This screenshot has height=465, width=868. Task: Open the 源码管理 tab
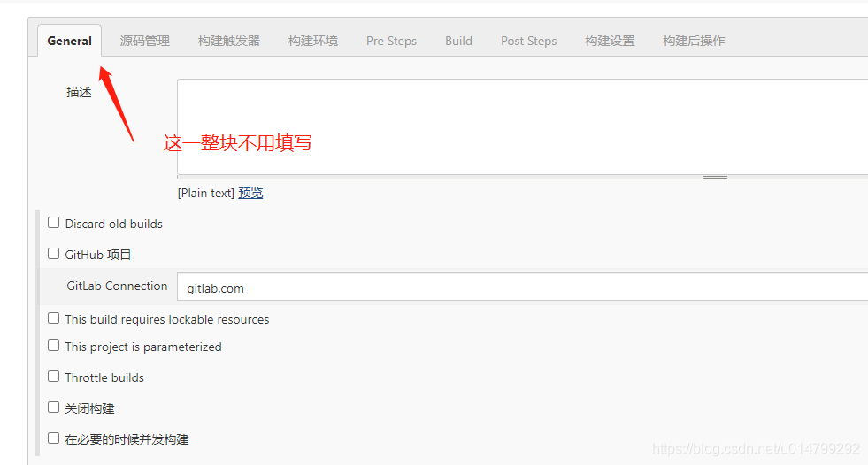pyautogui.click(x=144, y=41)
